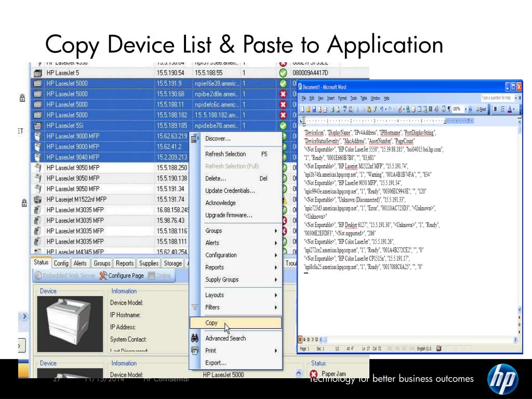Click Embedded Web Server button
Viewport: 532px width, 399px height.
65,275
